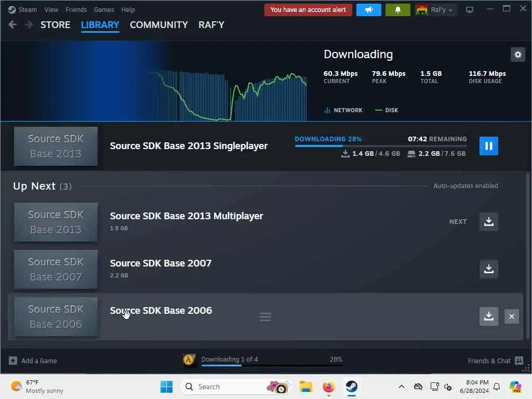
Task: Click Source SDK Base 2013 Singleplayer progress bar
Action: (x=381, y=146)
